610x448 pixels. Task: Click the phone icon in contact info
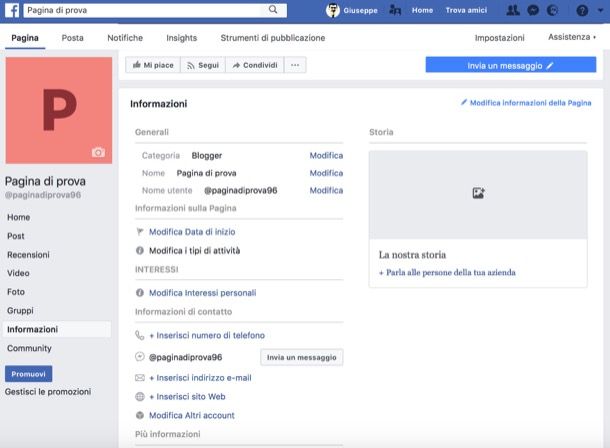[x=140, y=335]
